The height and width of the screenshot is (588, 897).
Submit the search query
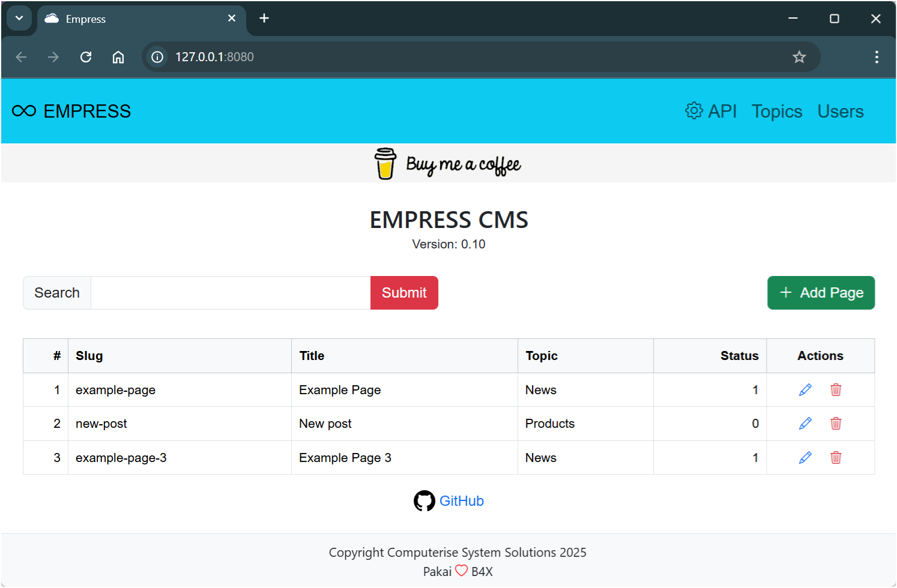[x=404, y=292]
